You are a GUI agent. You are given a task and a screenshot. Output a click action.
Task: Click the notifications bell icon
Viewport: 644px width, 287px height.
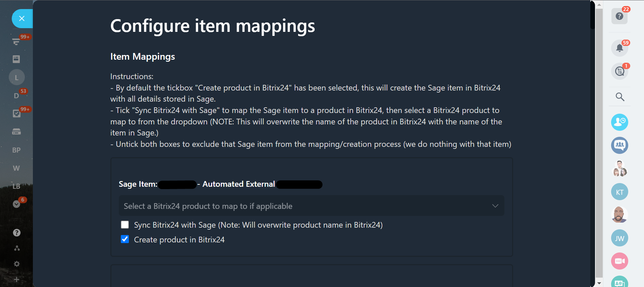tap(619, 48)
